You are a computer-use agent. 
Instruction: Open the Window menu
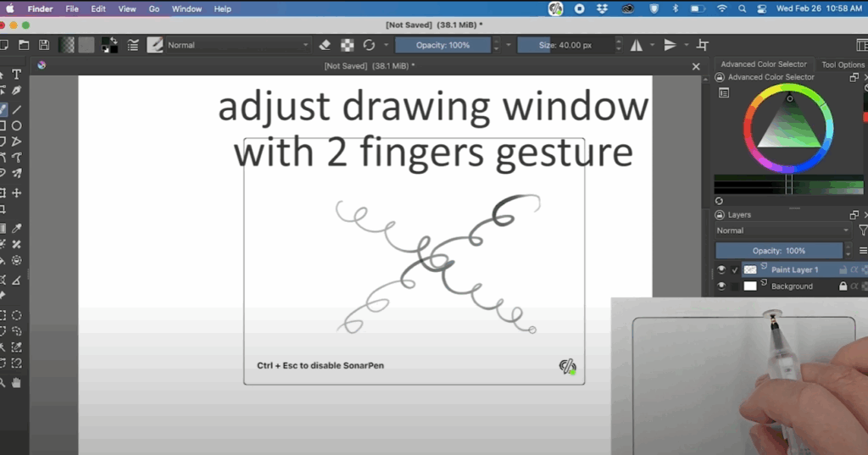pos(186,8)
